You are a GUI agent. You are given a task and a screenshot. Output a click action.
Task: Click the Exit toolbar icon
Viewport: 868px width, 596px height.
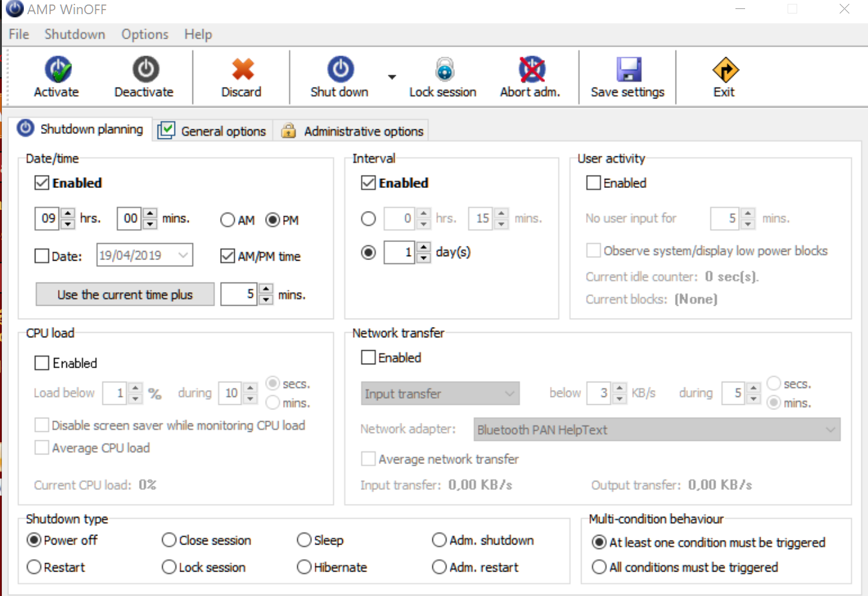(725, 70)
